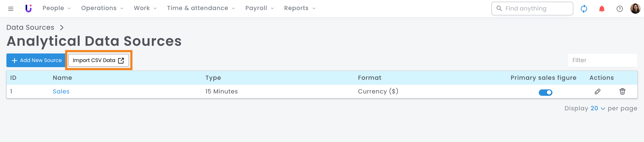The height and width of the screenshot is (142, 644).
Task: Open the red notifications bell
Action: (x=601, y=9)
